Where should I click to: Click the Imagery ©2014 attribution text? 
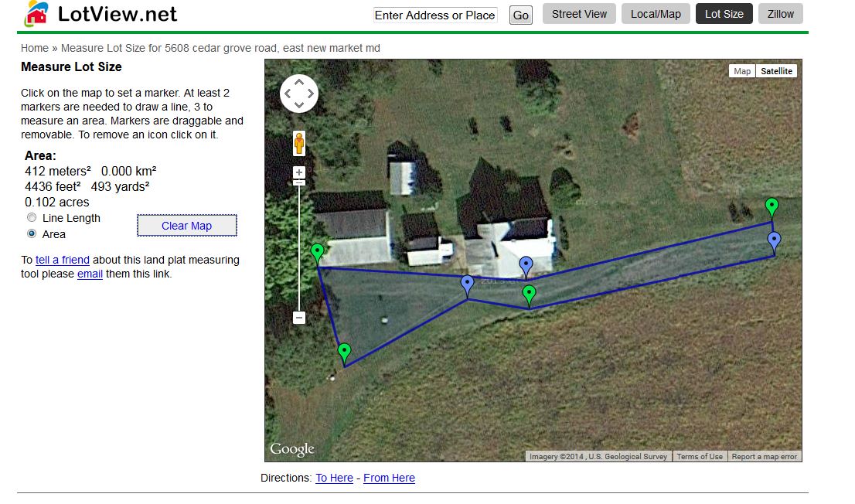[x=598, y=457]
